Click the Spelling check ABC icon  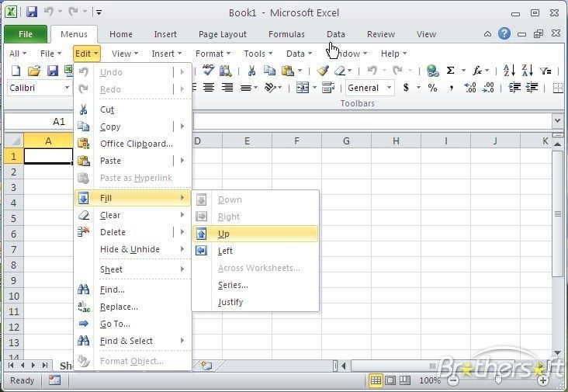click(208, 70)
